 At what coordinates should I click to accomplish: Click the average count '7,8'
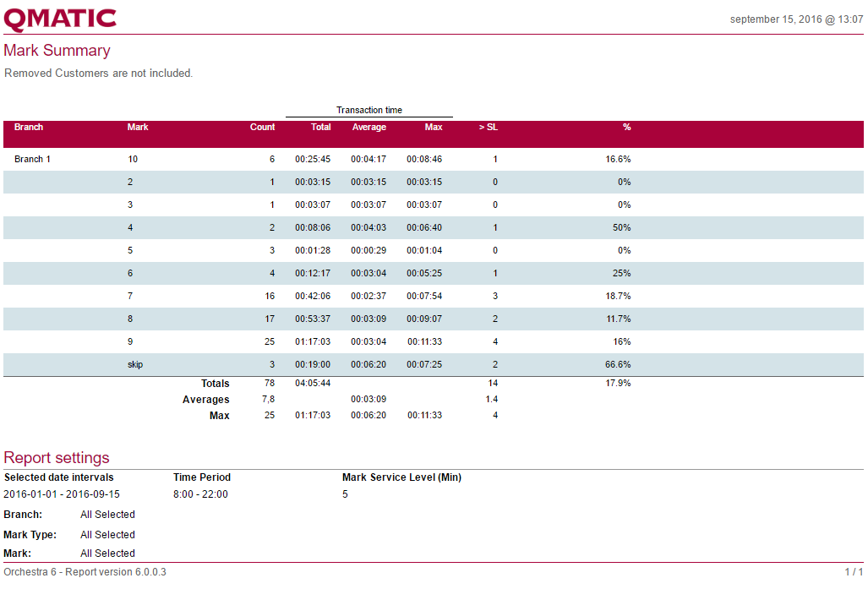coord(269,399)
